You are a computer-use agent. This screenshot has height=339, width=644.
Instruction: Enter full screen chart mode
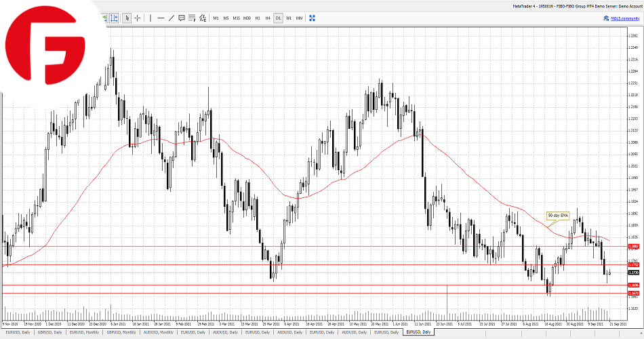(311, 18)
